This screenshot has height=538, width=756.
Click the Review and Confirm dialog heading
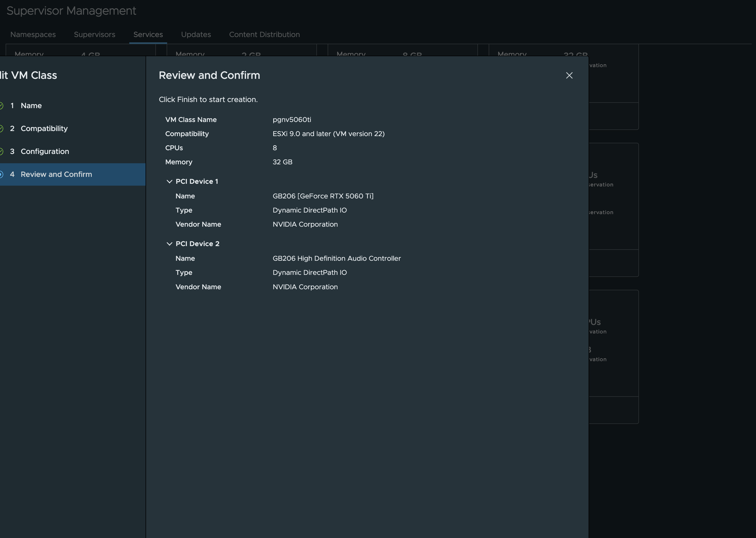tap(209, 76)
